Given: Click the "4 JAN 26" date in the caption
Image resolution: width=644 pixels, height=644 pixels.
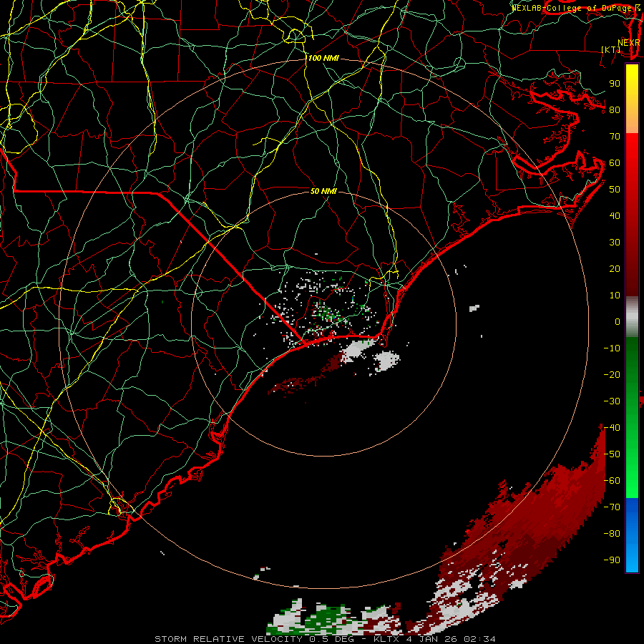Looking at the screenshot, I should pyautogui.click(x=432, y=639).
